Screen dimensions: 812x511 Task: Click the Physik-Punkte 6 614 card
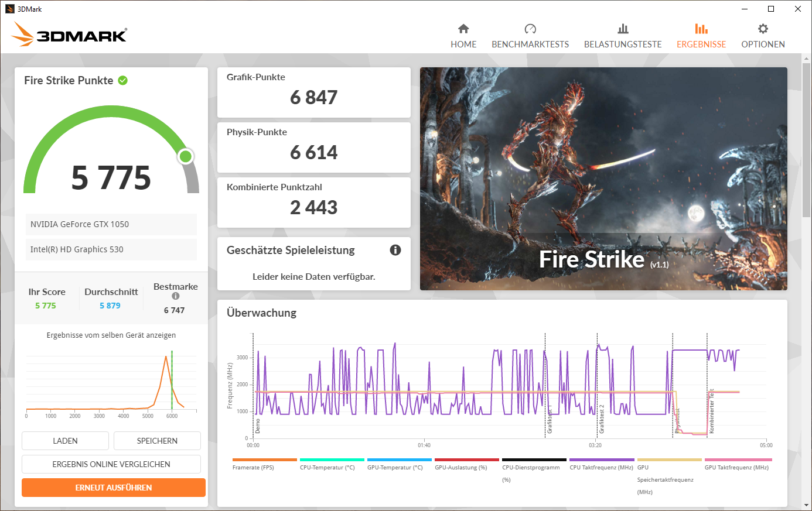(314, 148)
